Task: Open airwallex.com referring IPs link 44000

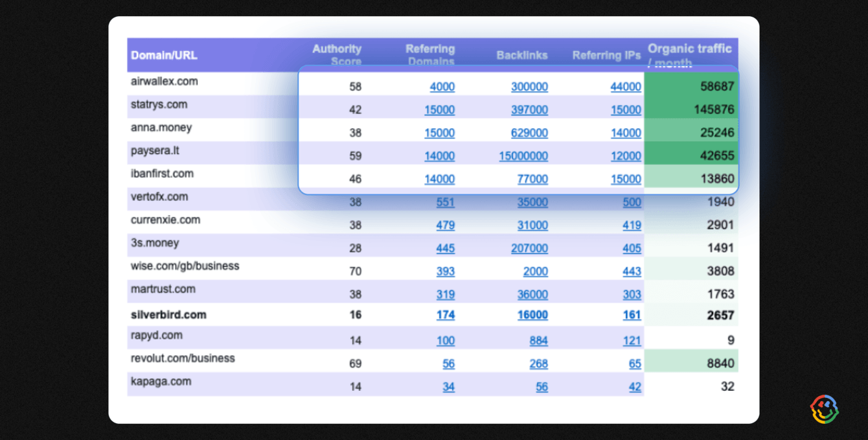Action: point(626,87)
